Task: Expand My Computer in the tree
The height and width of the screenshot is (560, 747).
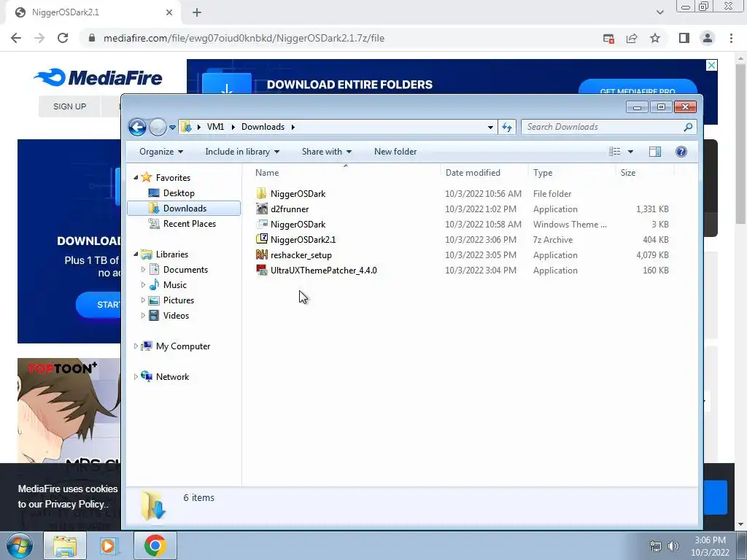Action: pyautogui.click(x=136, y=346)
